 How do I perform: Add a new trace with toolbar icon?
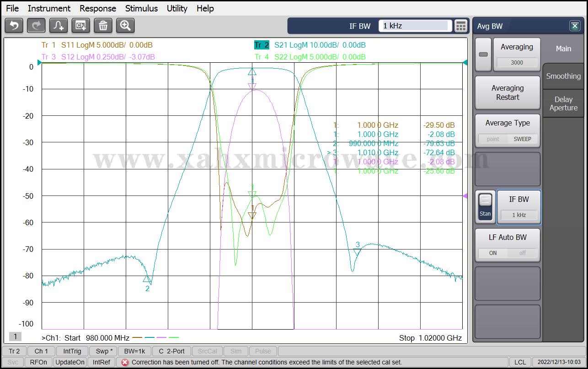tap(59, 26)
